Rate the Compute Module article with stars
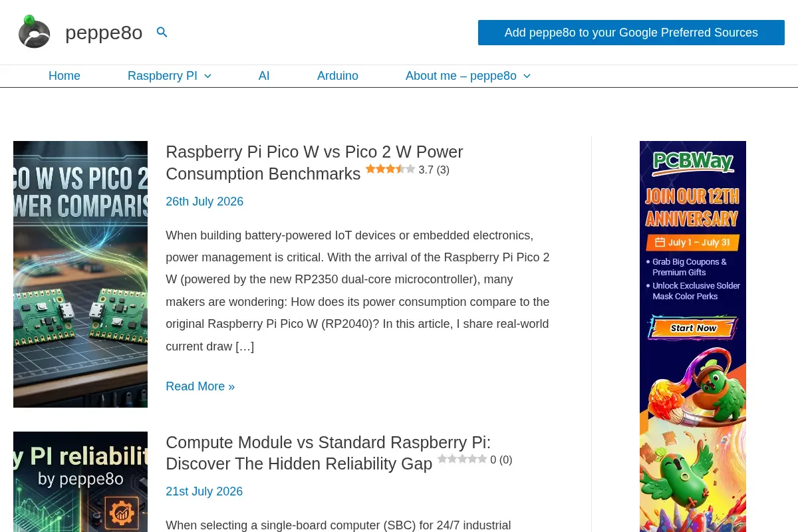This screenshot has width=798, height=532. (x=462, y=459)
